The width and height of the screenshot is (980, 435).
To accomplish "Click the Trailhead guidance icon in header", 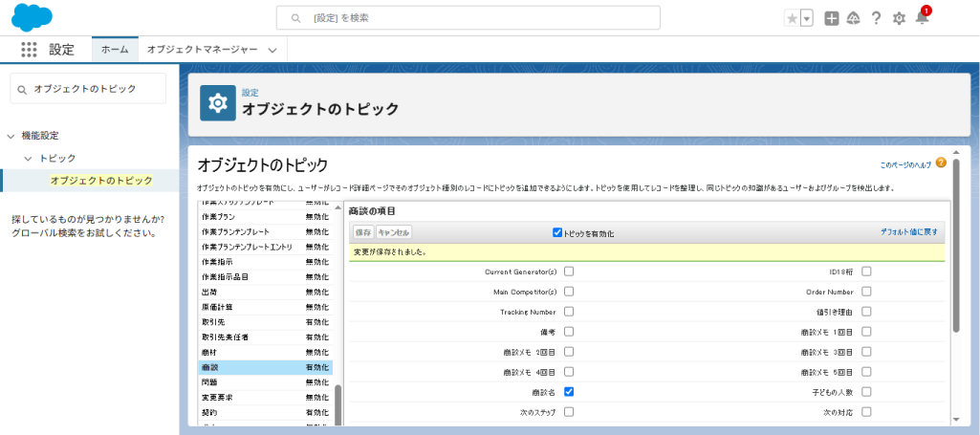I will click(x=853, y=19).
